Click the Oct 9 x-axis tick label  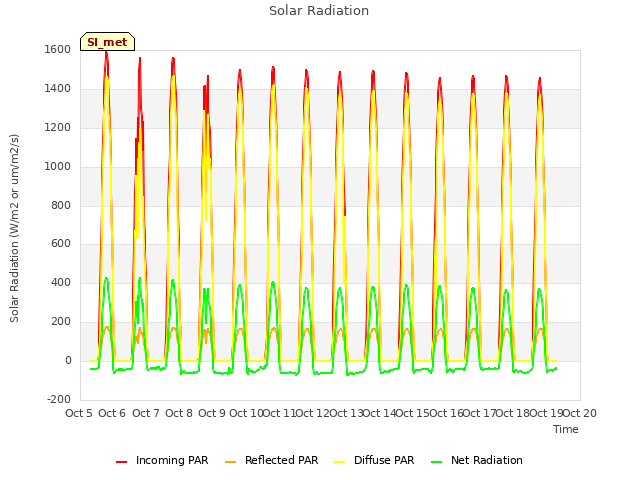tap(212, 413)
